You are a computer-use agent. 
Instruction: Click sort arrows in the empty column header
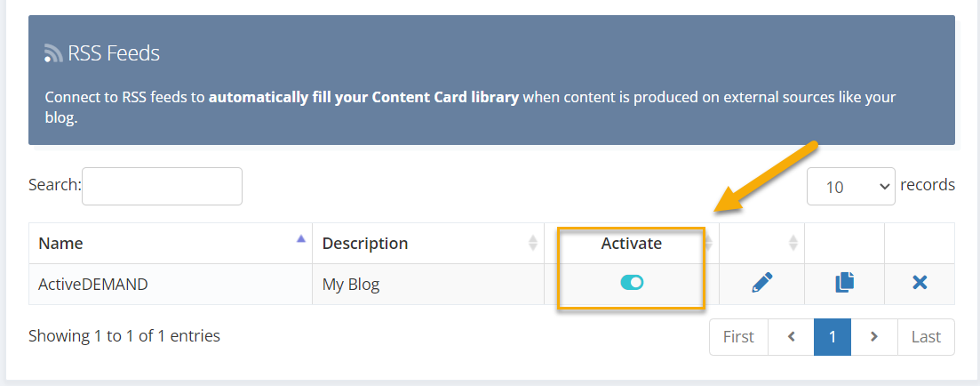pyautogui.click(x=793, y=243)
